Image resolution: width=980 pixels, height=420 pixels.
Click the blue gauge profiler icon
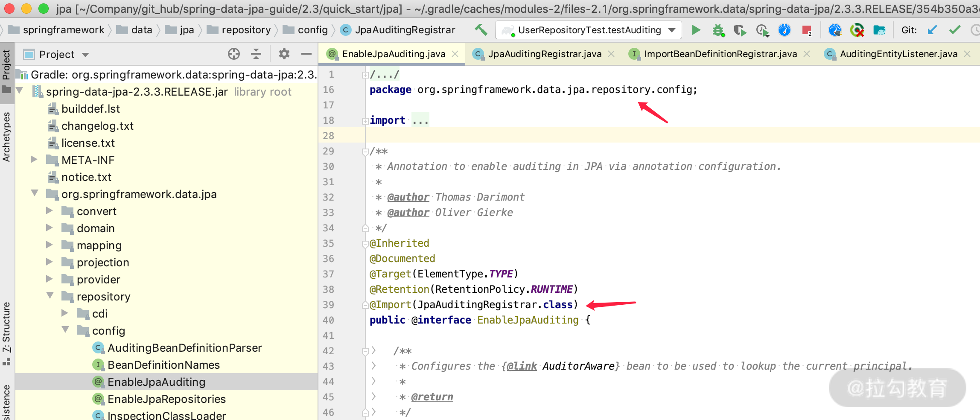[x=785, y=30]
